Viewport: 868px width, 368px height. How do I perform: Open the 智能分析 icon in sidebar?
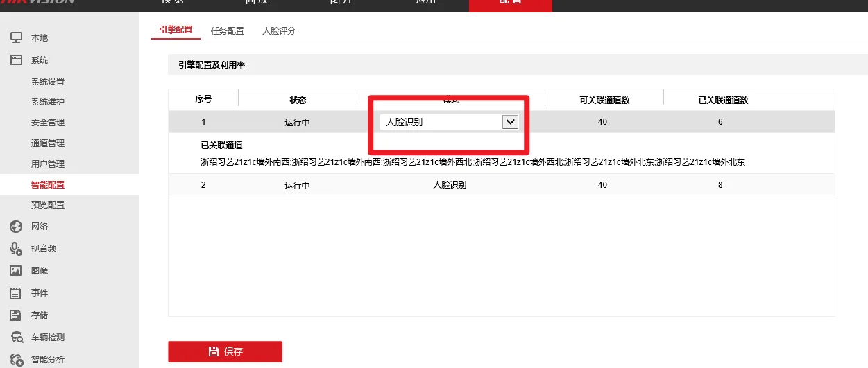(x=17, y=359)
